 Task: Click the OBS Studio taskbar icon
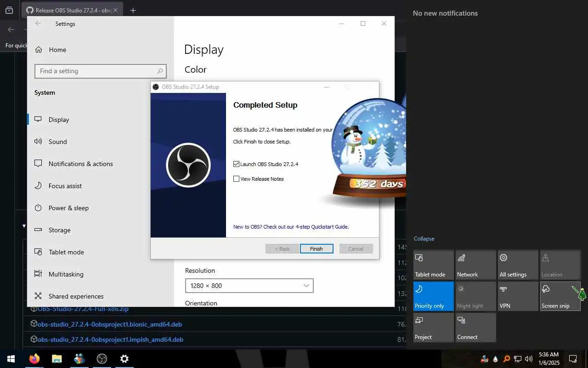click(x=102, y=359)
